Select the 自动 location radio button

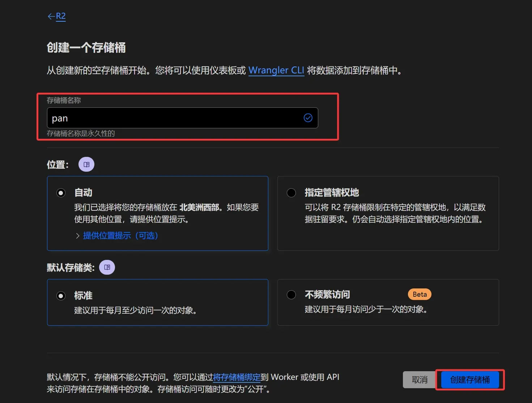61,193
